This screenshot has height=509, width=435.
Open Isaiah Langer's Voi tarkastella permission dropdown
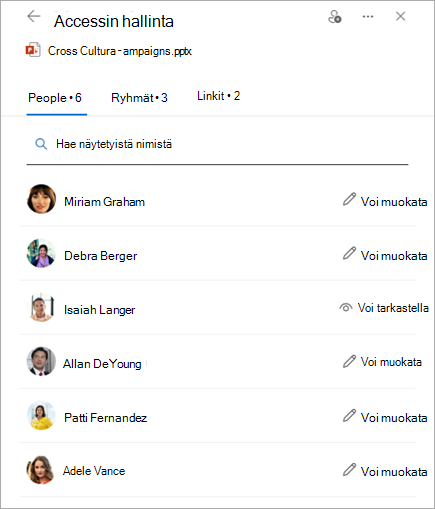click(384, 308)
